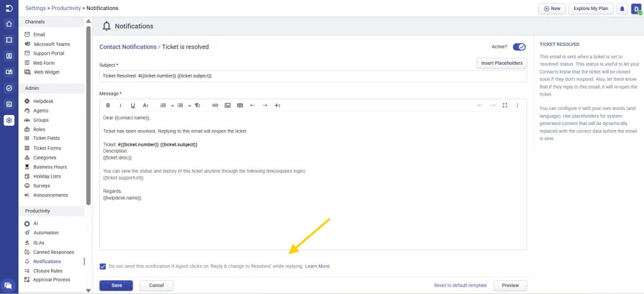Toggle the Active switch off
Screen dimensions: 644x294
click(519, 47)
